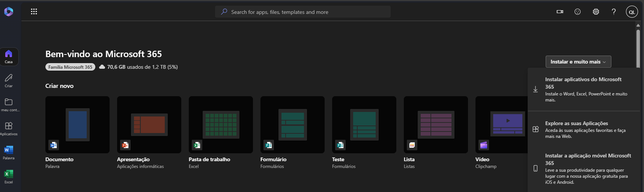Click the mobile phone icon in menu
Screen dimensions: 644x192
(536, 168)
